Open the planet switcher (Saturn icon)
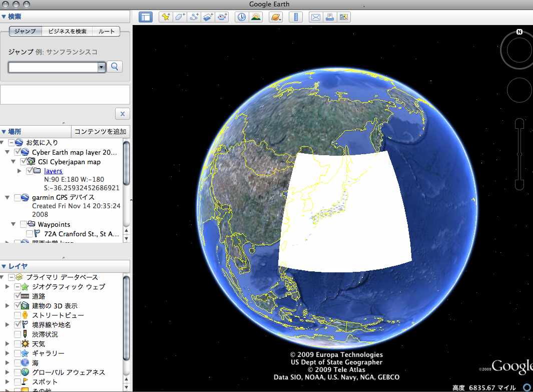The width and height of the screenshot is (533, 392). [276, 17]
